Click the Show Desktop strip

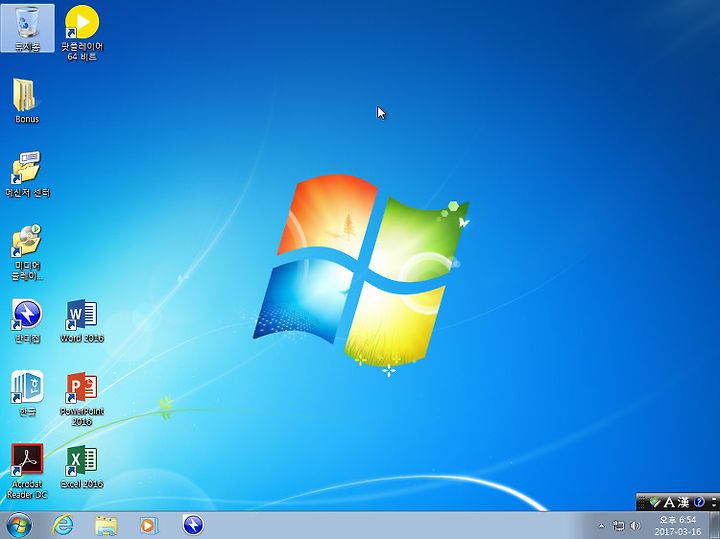coord(715,525)
